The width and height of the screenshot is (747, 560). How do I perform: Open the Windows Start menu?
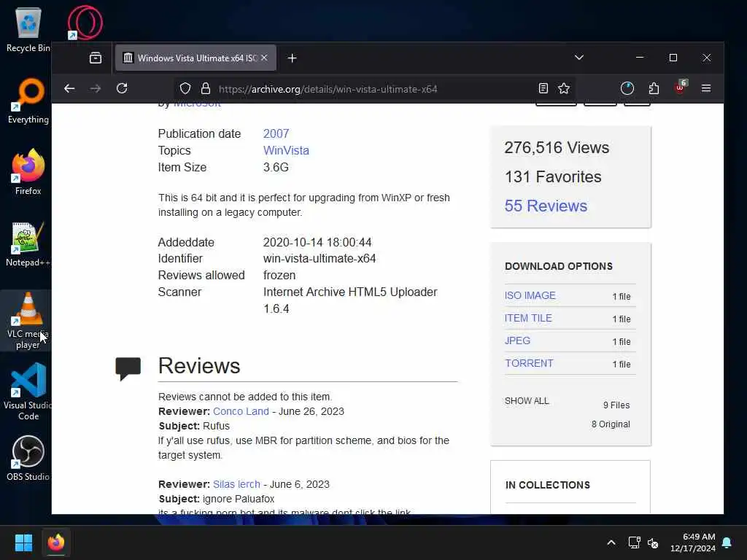point(23,542)
